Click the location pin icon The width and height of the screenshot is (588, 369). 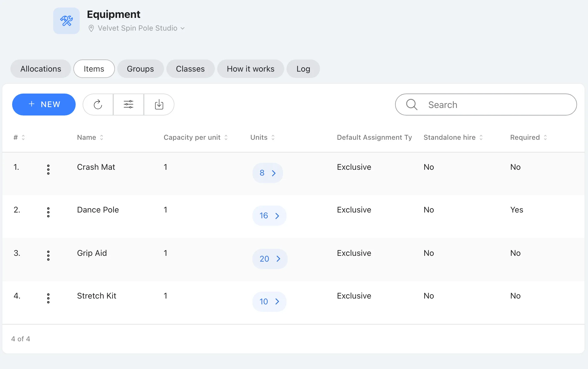click(x=91, y=28)
